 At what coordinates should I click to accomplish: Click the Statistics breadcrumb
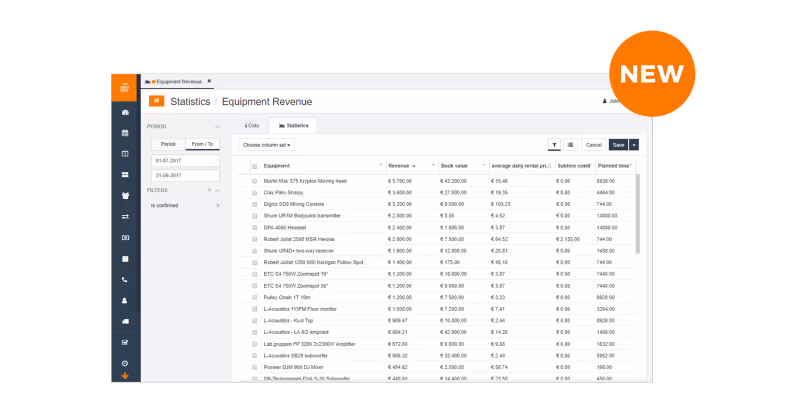pyautogui.click(x=190, y=102)
